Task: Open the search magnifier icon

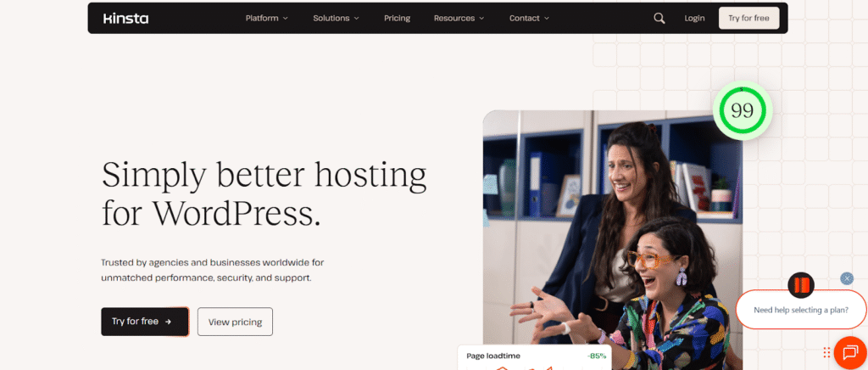Action: pos(659,19)
